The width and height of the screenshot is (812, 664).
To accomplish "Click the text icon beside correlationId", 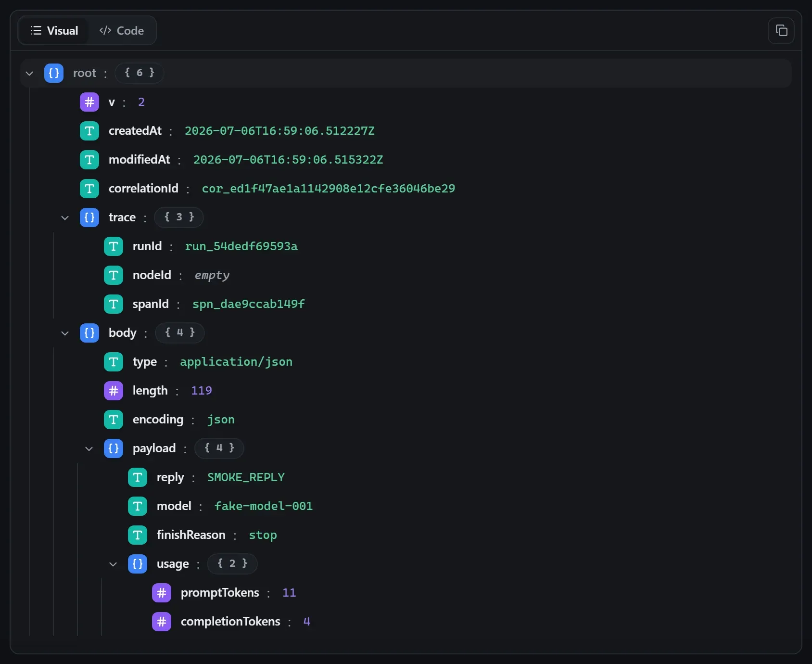I will click(89, 189).
